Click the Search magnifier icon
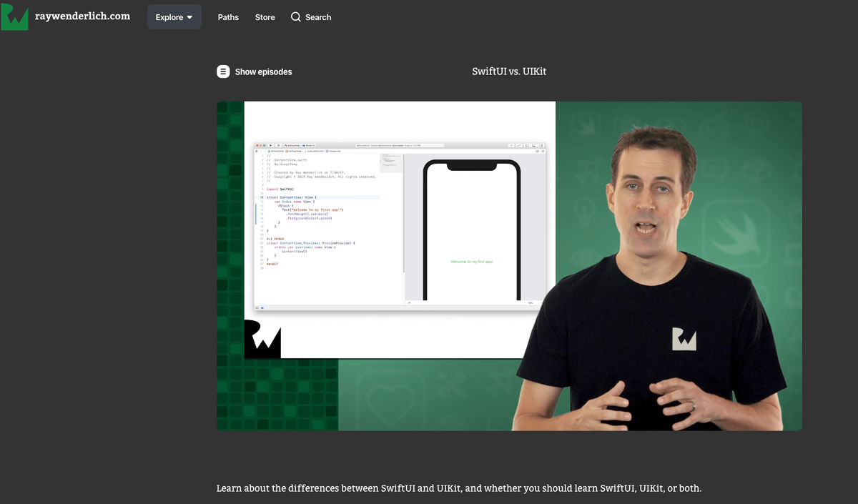 coord(295,17)
